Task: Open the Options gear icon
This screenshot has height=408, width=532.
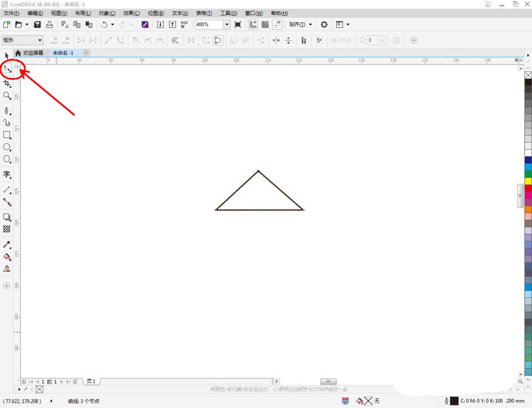Action: (x=324, y=24)
